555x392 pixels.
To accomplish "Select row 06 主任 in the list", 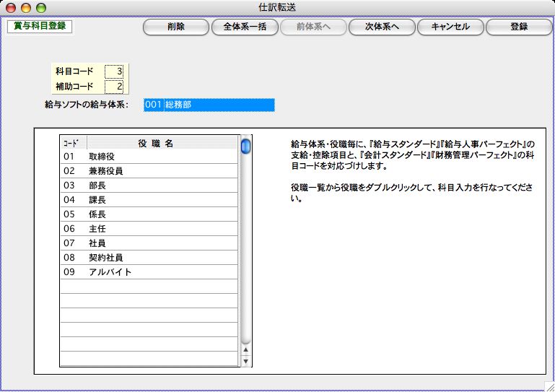I will [x=149, y=229].
